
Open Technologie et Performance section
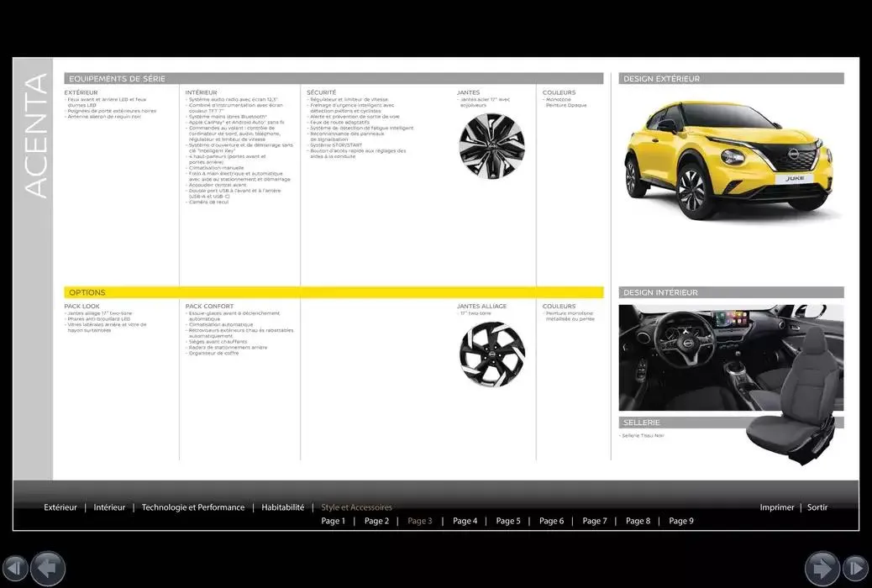pyautogui.click(x=193, y=507)
